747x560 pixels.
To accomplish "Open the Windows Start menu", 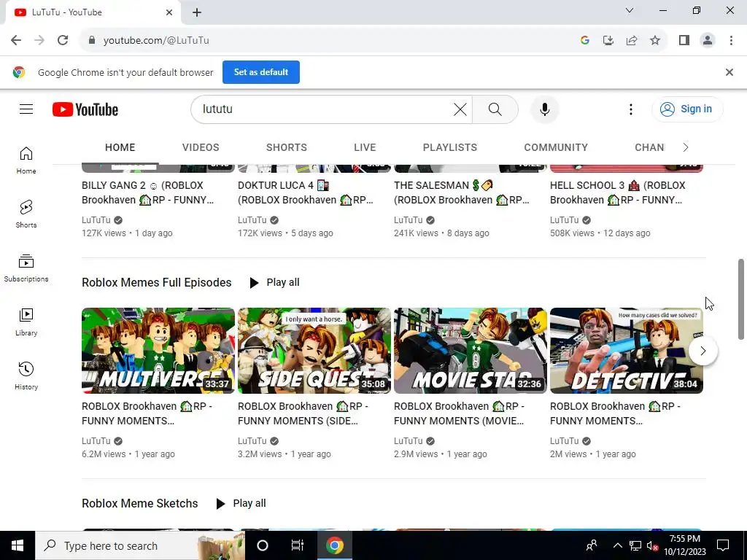I will [18, 545].
